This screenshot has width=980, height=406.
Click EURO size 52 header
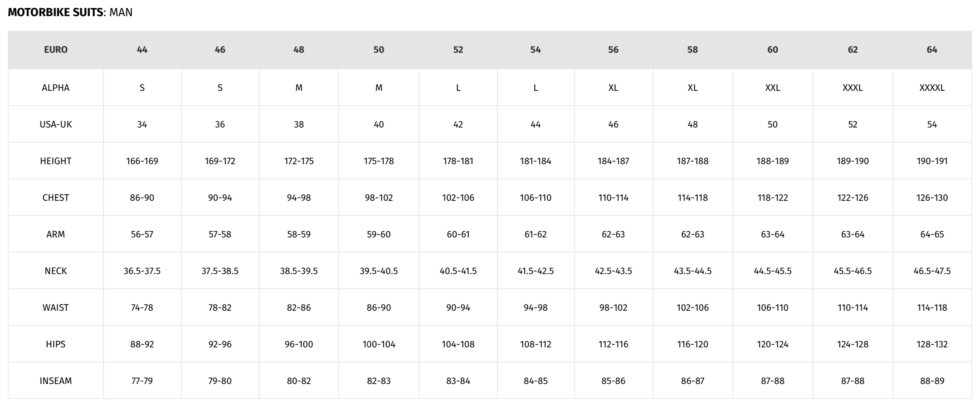(458, 49)
